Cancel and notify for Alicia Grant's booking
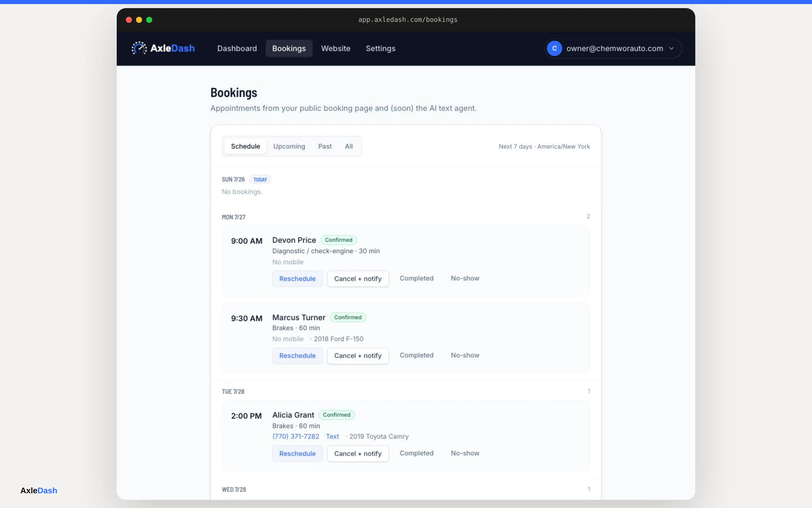This screenshot has width=812, height=508. click(x=358, y=454)
